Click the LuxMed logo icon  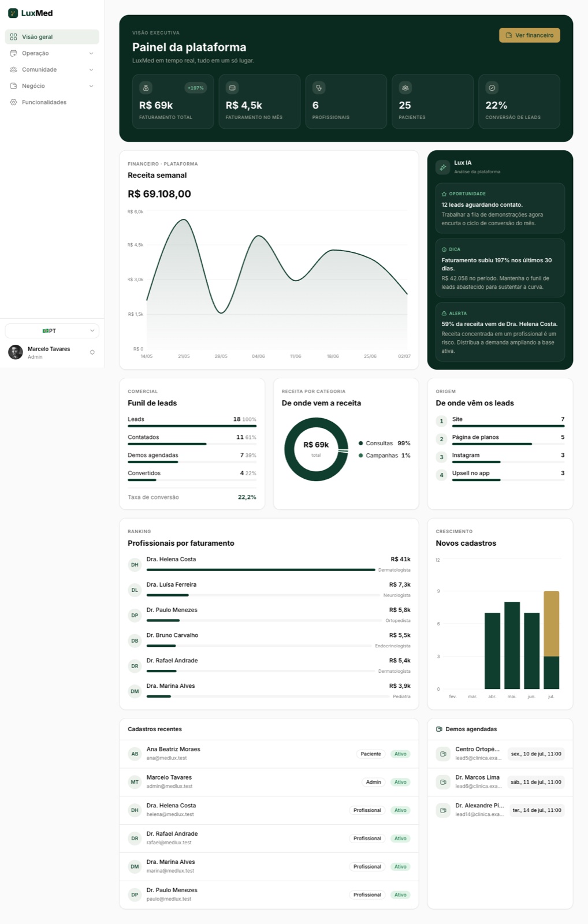click(13, 13)
